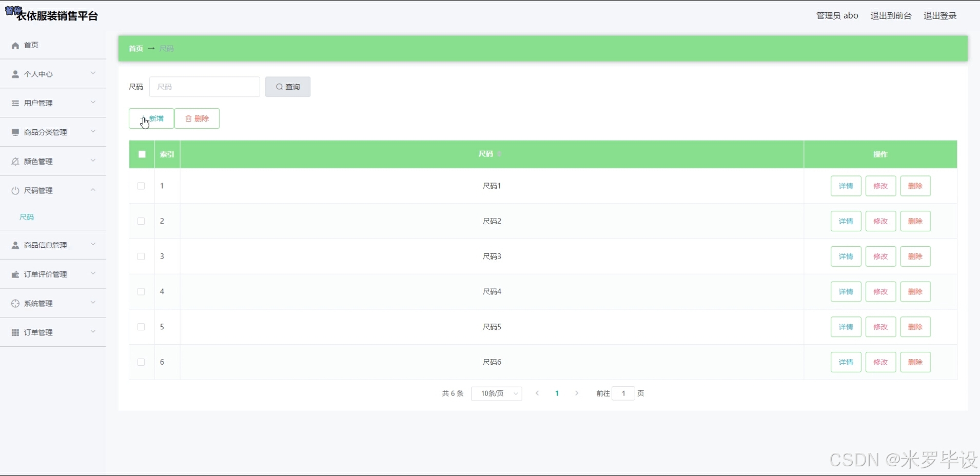Click the list icon for 用户管理

pos(15,103)
